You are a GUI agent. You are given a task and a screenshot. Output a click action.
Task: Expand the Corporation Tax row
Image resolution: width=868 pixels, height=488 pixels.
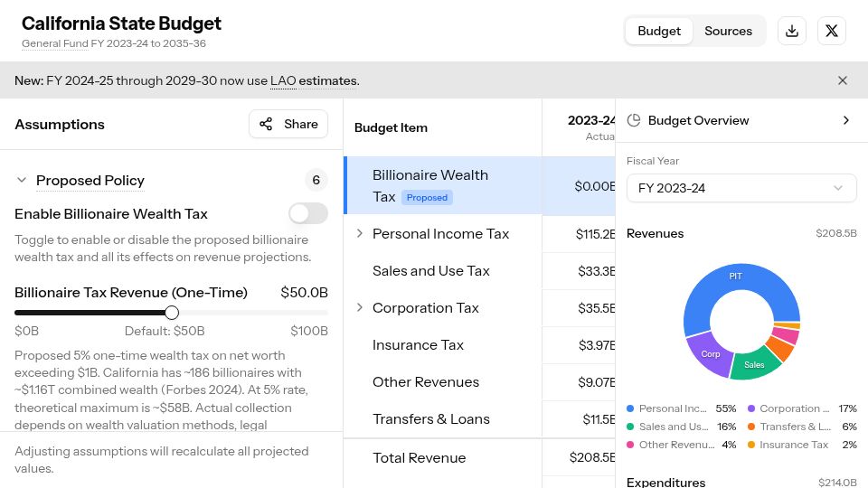point(359,307)
